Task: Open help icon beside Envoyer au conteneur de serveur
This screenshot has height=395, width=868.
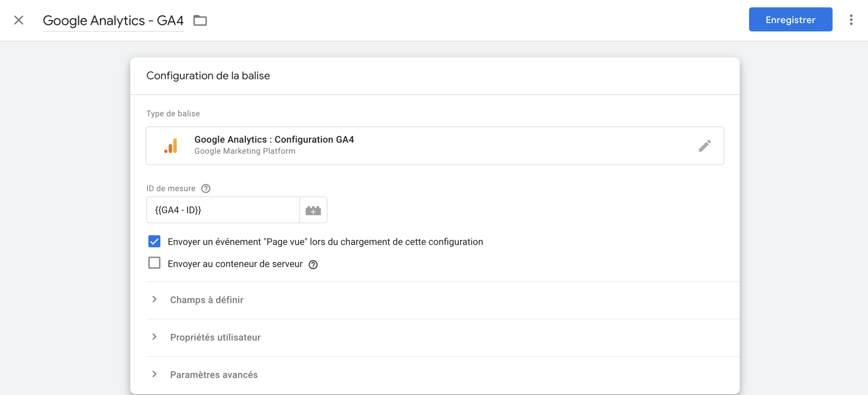Action: tap(313, 264)
